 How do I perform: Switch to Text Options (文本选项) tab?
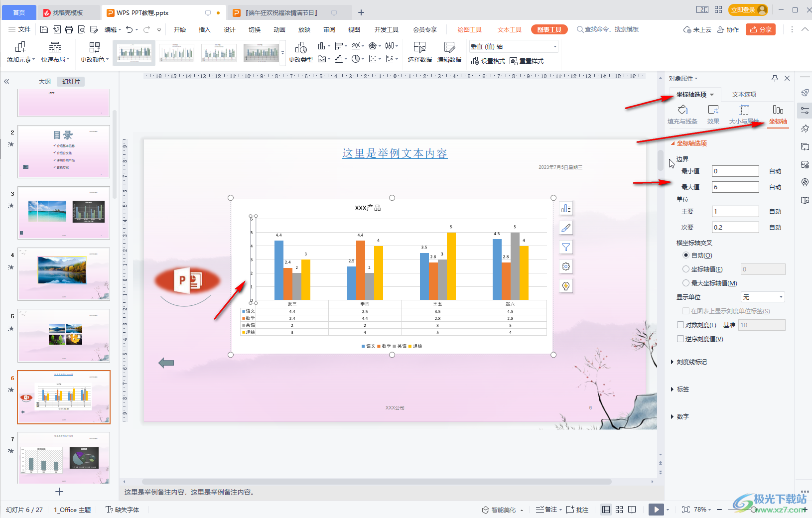(x=744, y=94)
